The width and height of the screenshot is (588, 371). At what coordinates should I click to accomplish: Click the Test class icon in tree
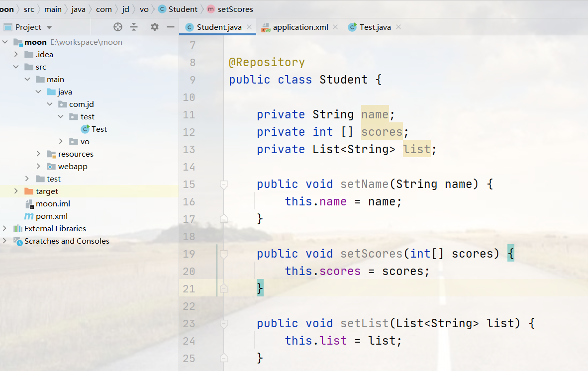tap(85, 129)
